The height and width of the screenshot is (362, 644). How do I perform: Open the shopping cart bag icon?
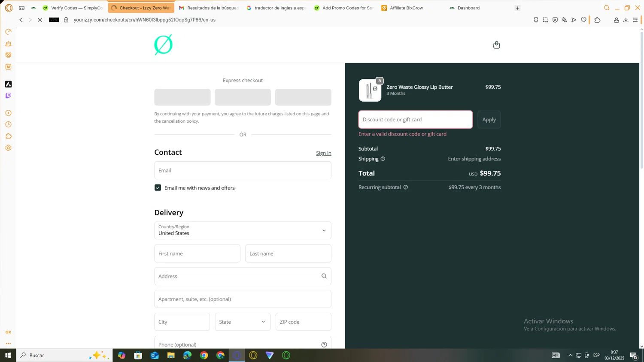(x=496, y=45)
